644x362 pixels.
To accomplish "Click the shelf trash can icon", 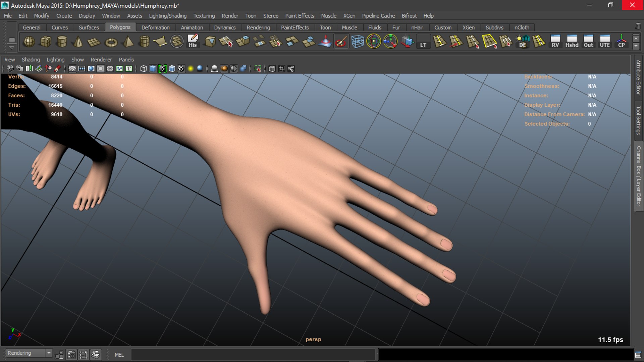I will point(638,26).
